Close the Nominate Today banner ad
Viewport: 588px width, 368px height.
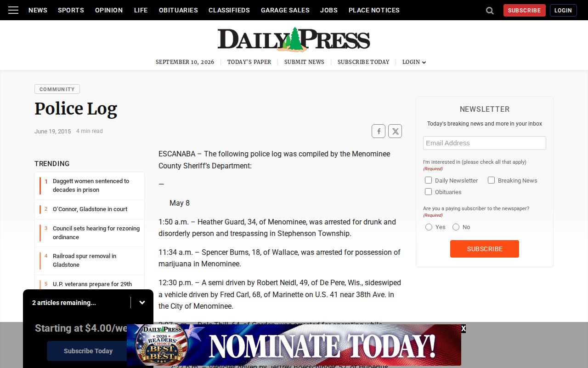point(463,328)
